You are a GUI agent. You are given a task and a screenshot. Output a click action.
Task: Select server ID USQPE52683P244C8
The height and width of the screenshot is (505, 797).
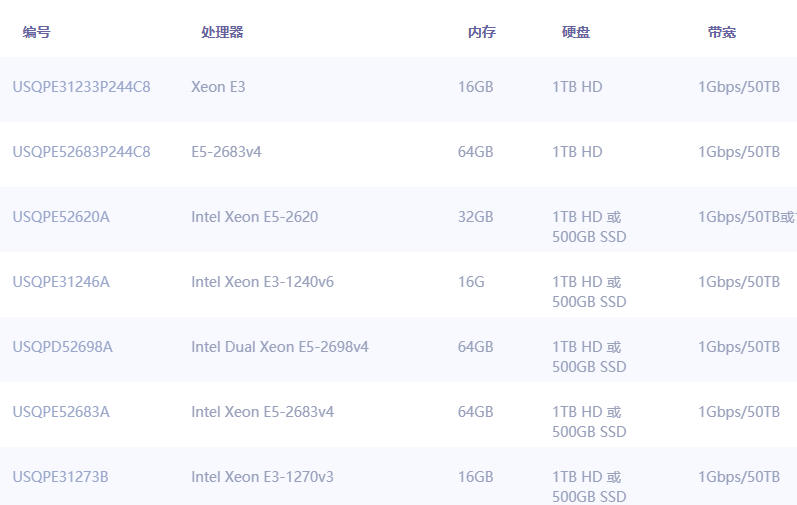coord(81,152)
